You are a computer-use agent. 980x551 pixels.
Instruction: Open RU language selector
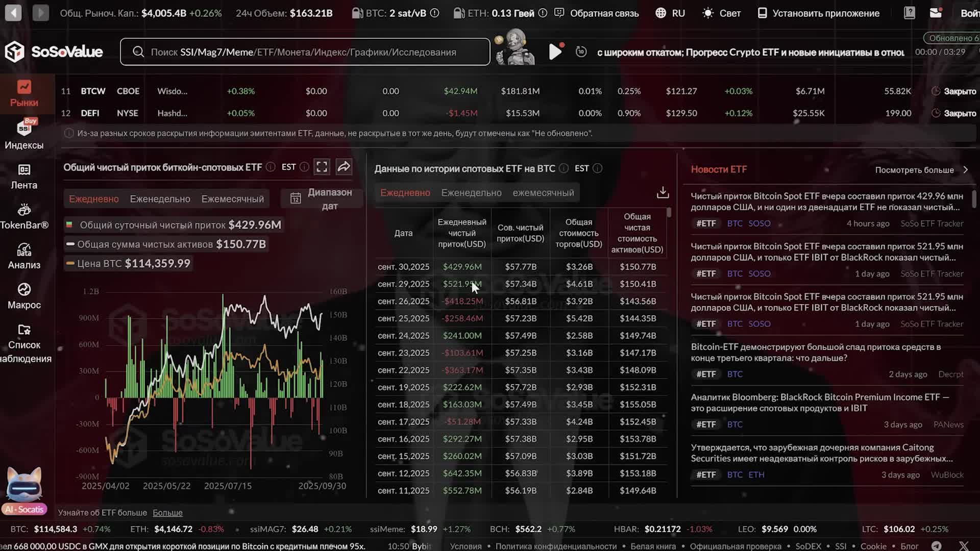(x=670, y=13)
